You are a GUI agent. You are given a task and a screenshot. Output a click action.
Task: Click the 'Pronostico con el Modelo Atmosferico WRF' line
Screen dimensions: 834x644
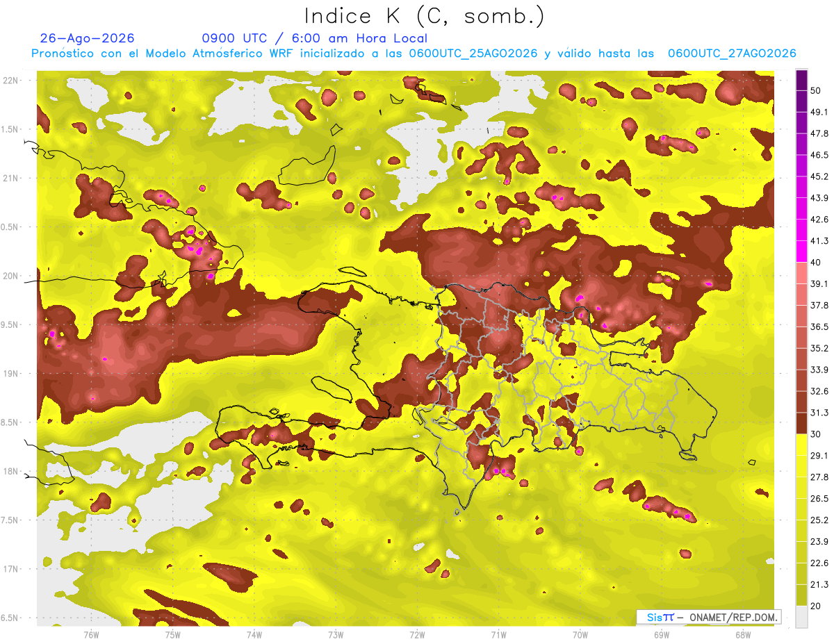pos(414,53)
